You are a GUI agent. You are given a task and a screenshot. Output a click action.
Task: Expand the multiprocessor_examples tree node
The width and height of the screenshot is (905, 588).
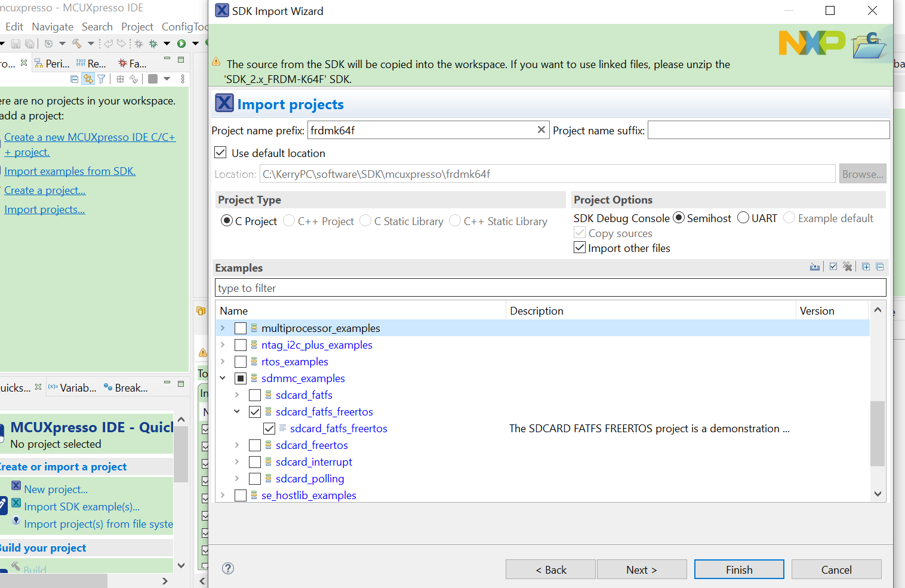(x=223, y=328)
